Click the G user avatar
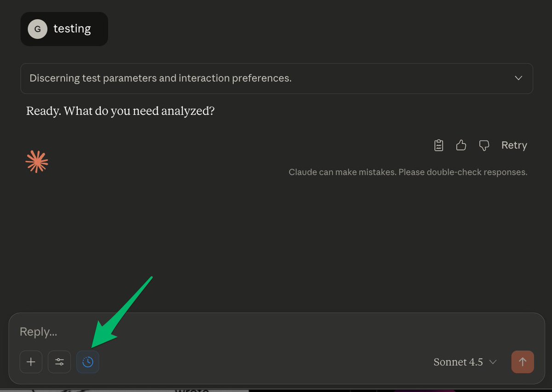552x392 pixels. point(38,29)
